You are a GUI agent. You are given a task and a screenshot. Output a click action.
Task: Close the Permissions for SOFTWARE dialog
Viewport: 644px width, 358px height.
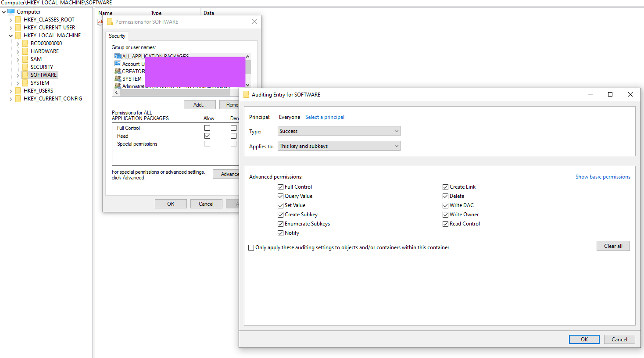(x=254, y=21)
